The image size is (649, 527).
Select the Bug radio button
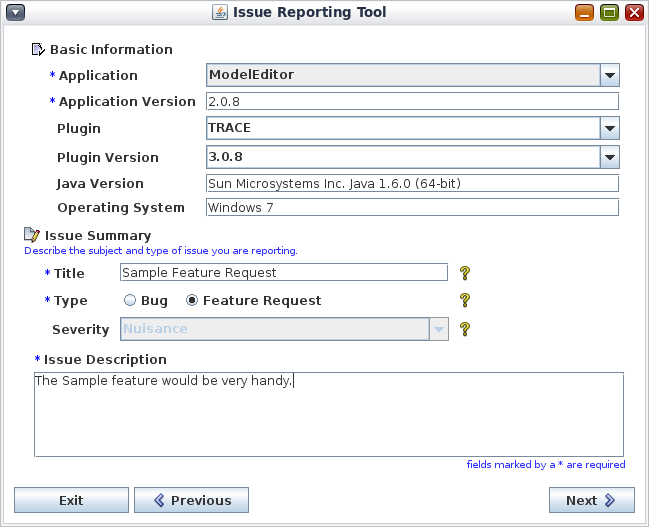130,301
